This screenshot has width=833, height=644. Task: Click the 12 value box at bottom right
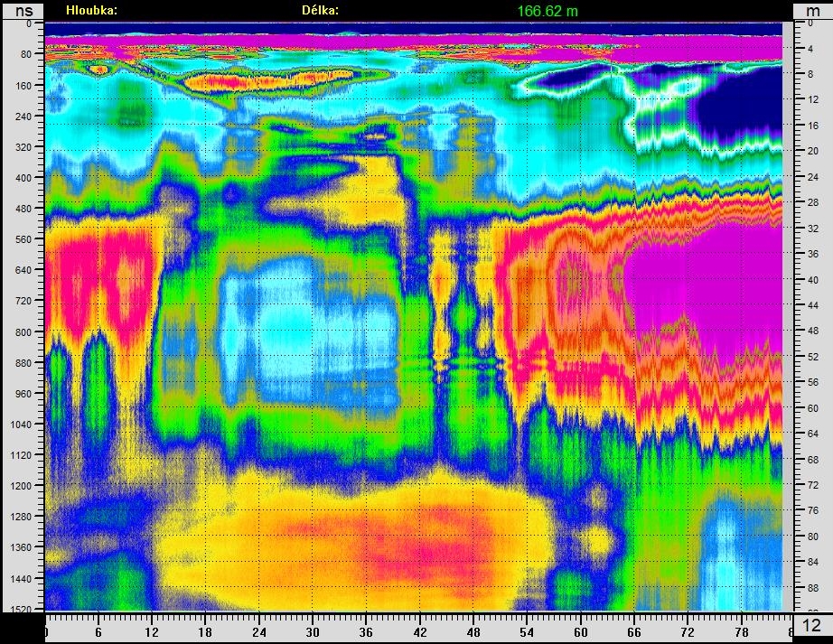click(811, 626)
